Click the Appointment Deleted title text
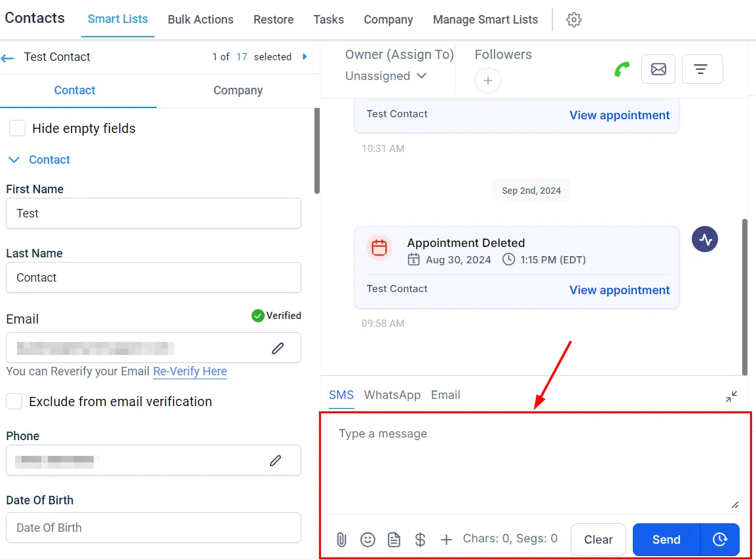 (x=466, y=243)
